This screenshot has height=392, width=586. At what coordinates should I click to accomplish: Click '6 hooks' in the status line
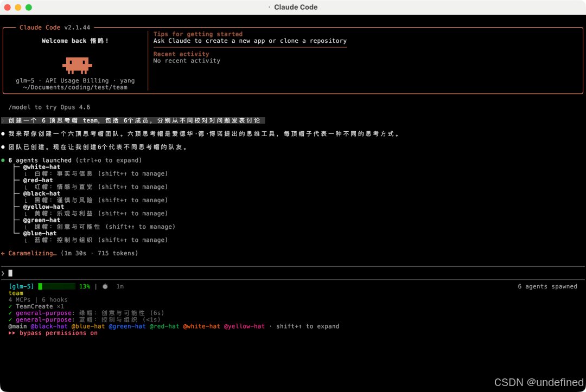tap(55, 300)
